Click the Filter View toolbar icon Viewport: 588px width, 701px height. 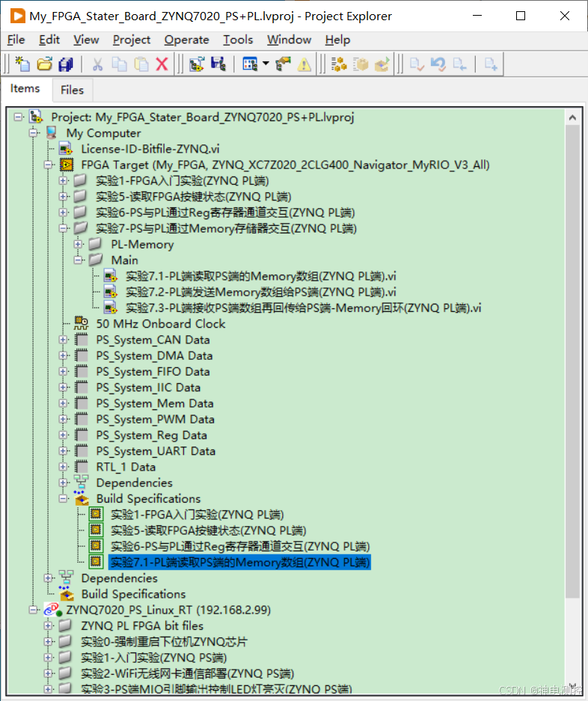coord(250,64)
